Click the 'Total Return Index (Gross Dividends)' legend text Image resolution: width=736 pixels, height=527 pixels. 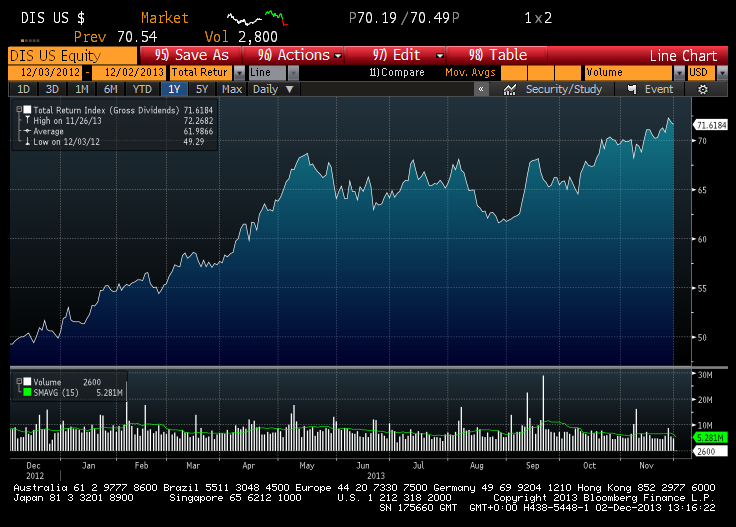106,110
